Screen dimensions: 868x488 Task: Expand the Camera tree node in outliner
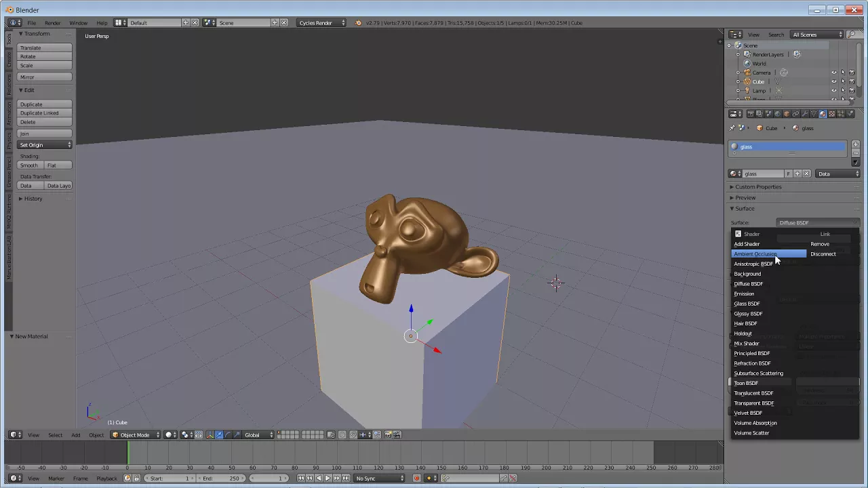(738, 73)
